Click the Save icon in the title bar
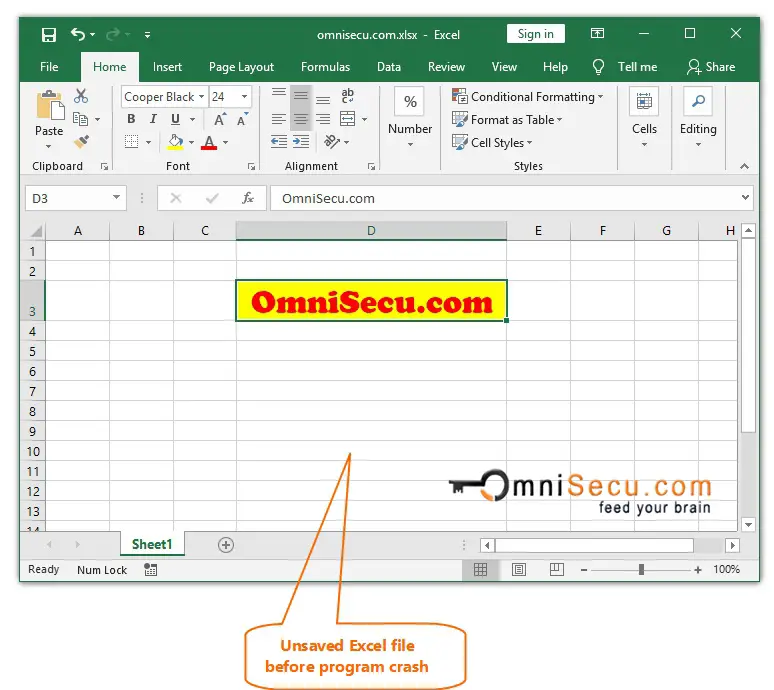The width and height of the screenshot is (774, 690). (49, 35)
